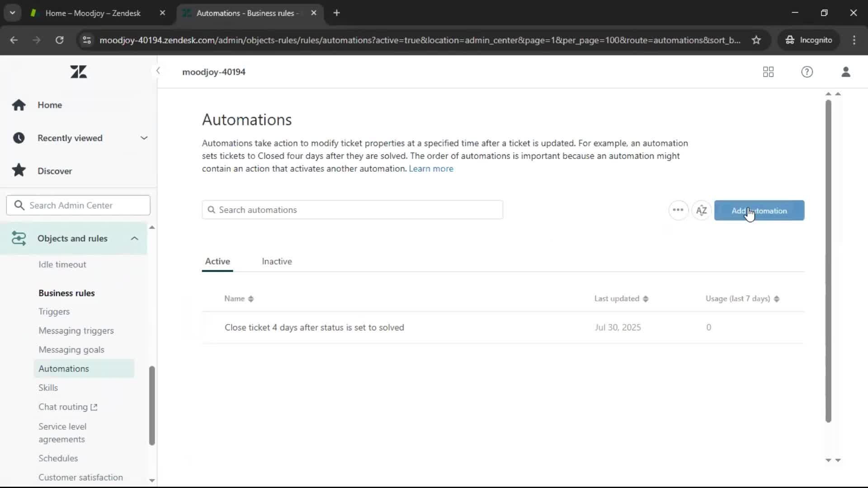Open the tab search dropdown arrow
The width and height of the screenshot is (868, 488).
[x=13, y=13]
